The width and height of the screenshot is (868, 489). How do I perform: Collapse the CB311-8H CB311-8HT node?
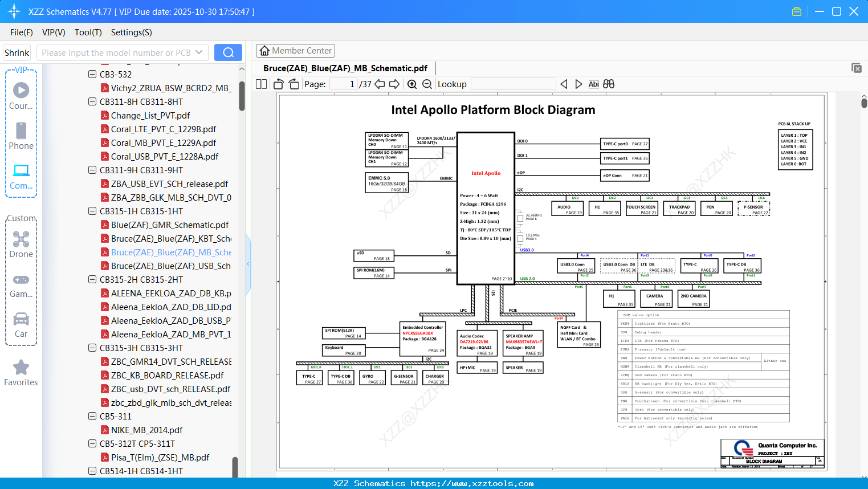(x=92, y=101)
